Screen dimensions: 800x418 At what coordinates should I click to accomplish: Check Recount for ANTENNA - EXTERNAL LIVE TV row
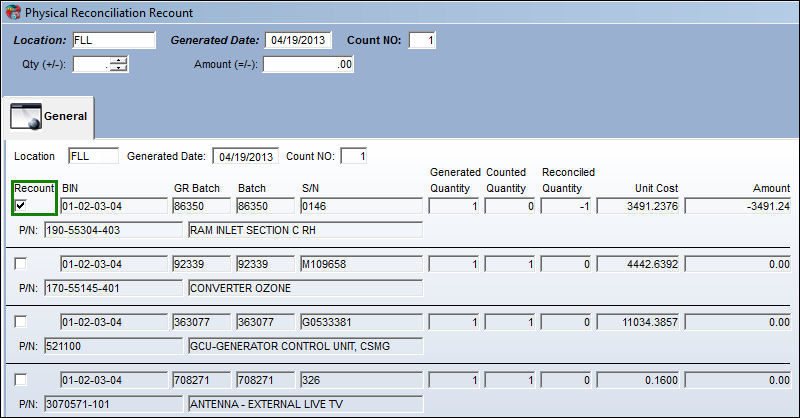pos(20,380)
